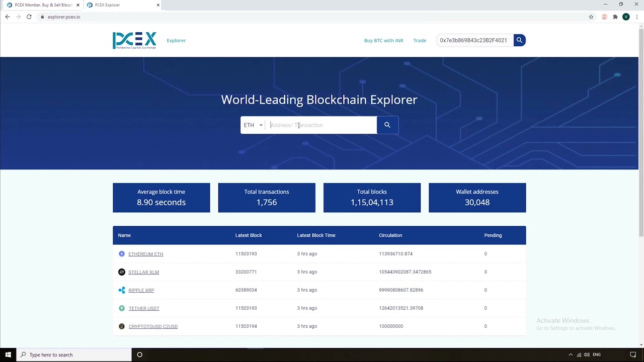644x362 pixels.
Task: Open the browser extensions puzzle icon
Action: coord(615,17)
